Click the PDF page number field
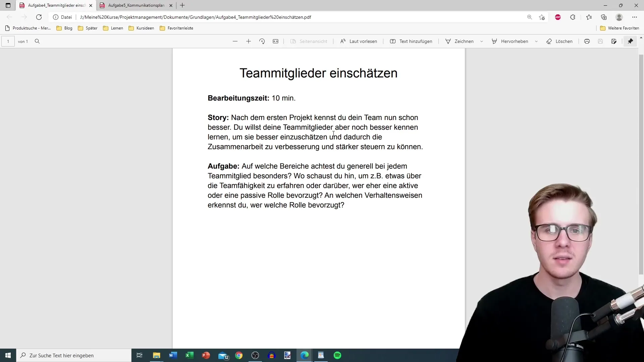The height and width of the screenshot is (362, 644). (x=8, y=41)
